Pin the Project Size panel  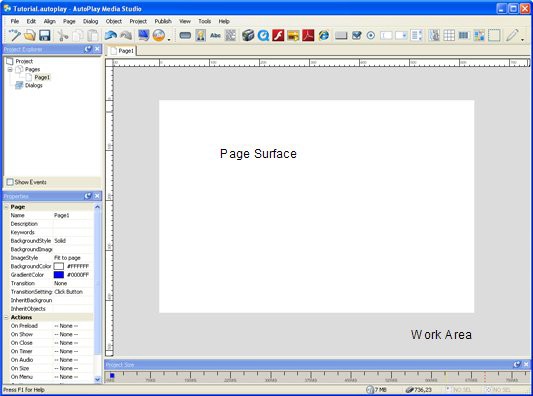[517, 364]
